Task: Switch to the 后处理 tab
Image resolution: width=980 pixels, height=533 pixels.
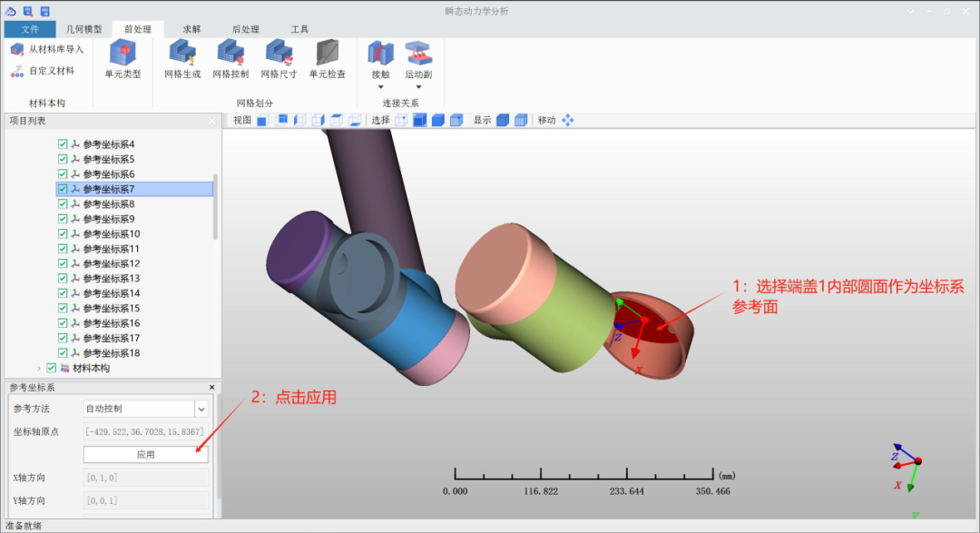Action: point(246,29)
